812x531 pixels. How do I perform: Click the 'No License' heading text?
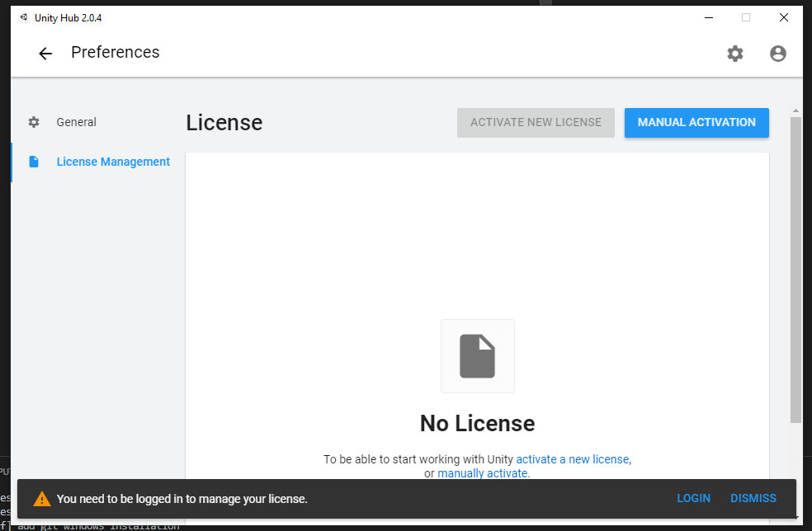(477, 423)
